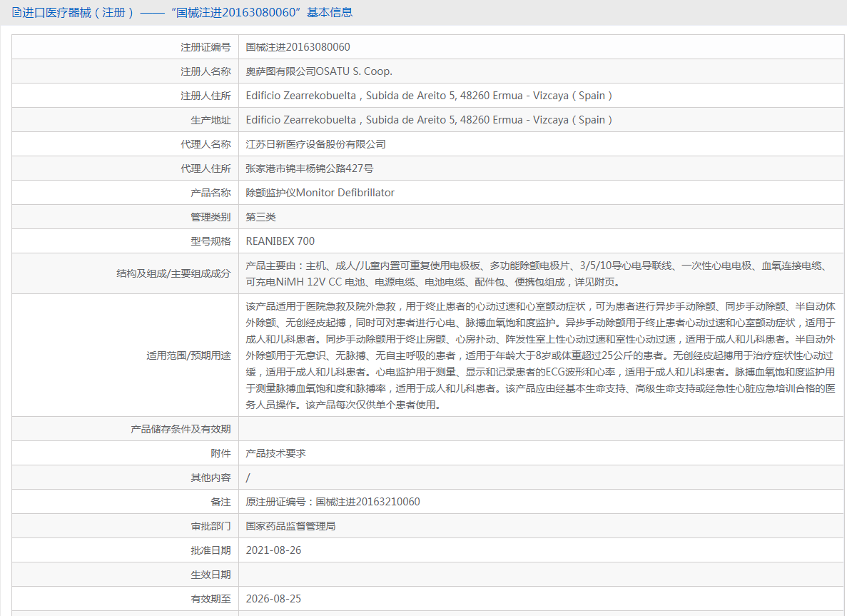This screenshot has width=847, height=616.
Task: Click the 其他内容 slash value
Action: [248, 478]
